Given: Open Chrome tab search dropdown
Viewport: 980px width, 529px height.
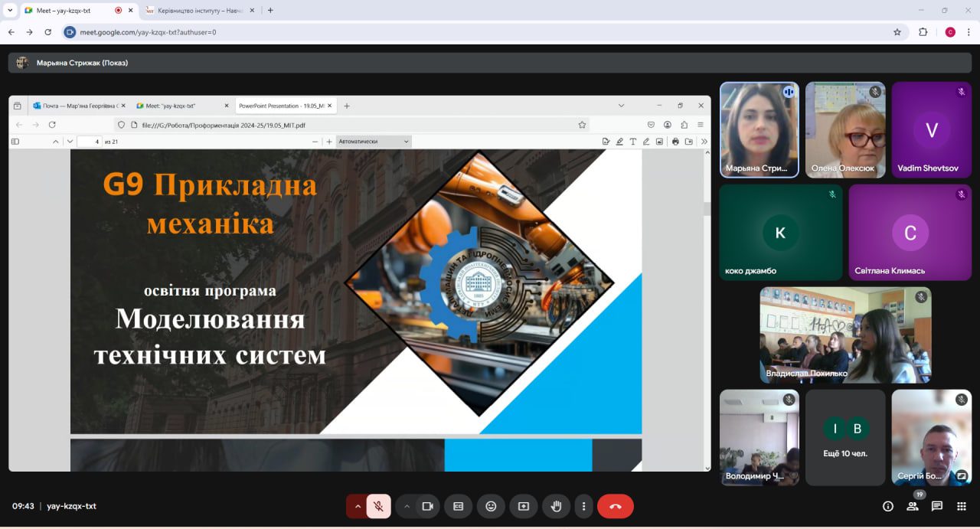Looking at the screenshot, I should click(x=9, y=10).
